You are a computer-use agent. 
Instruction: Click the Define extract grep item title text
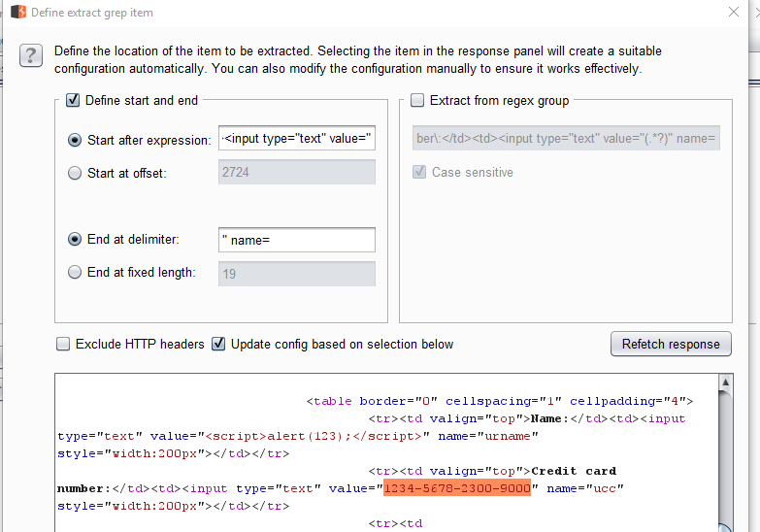(92, 13)
